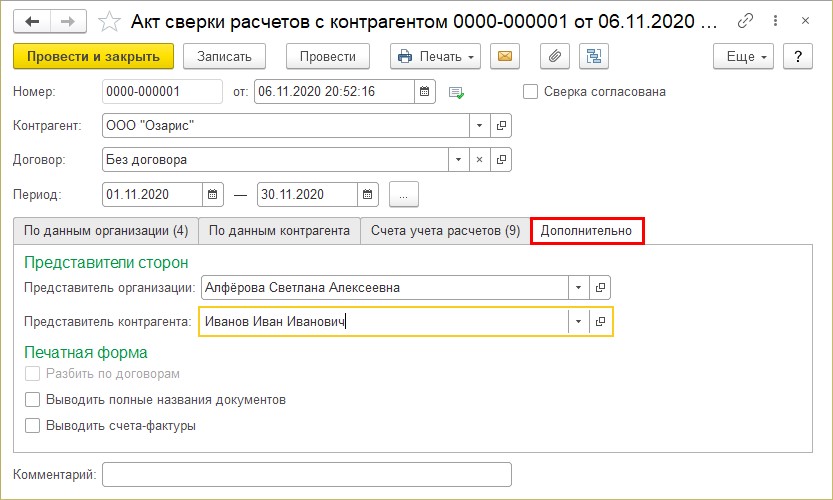Image resolution: width=833 pixels, height=500 pixels.
Task: Open Представитель организации record icon
Action: click(600, 287)
